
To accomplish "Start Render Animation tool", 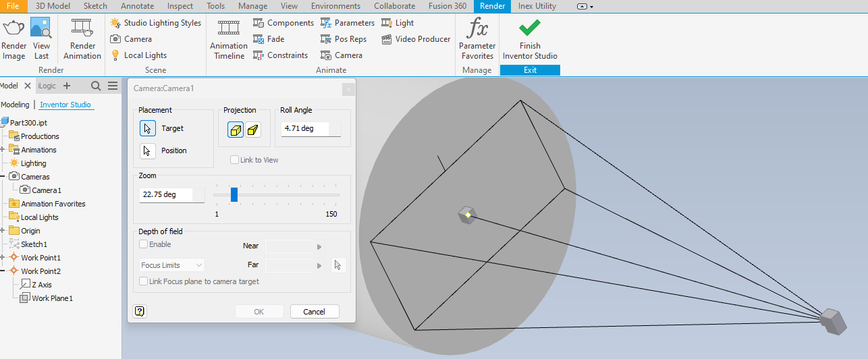I will [x=82, y=29].
